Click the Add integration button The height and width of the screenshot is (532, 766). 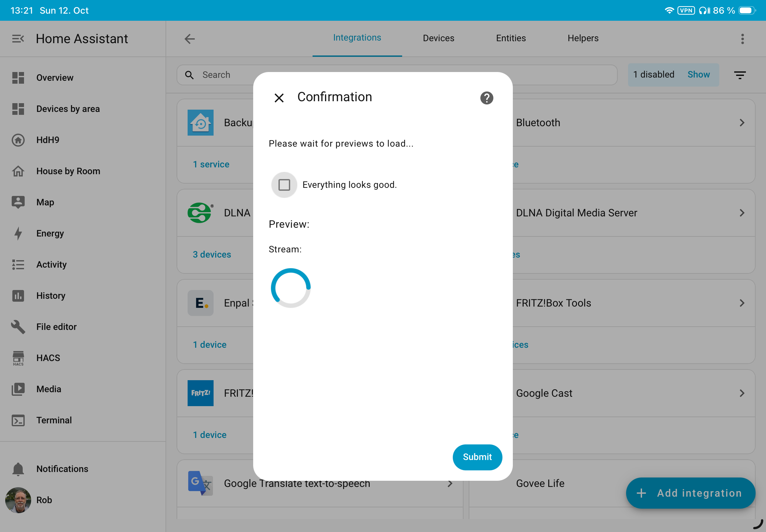[690, 493]
